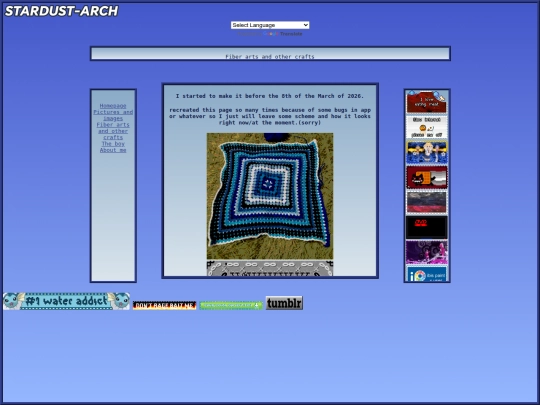Click the 'recreated this page' paragraph
Image resolution: width=540 pixels, height=405 pixels.
[x=270, y=116]
